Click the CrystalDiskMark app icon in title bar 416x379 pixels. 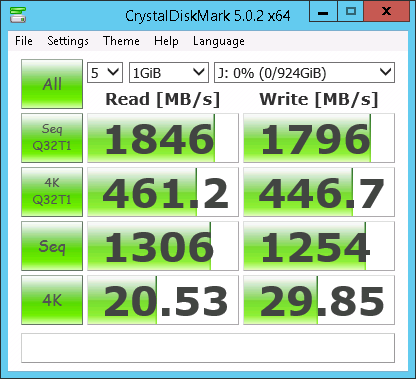(x=18, y=14)
